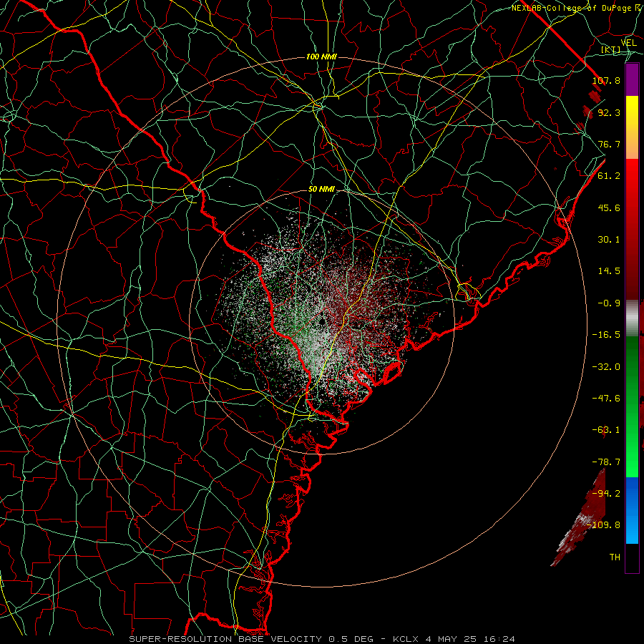Select the 30.1 velocity scale value
This screenshot has width=644, height=644.
tap(609, 239)
